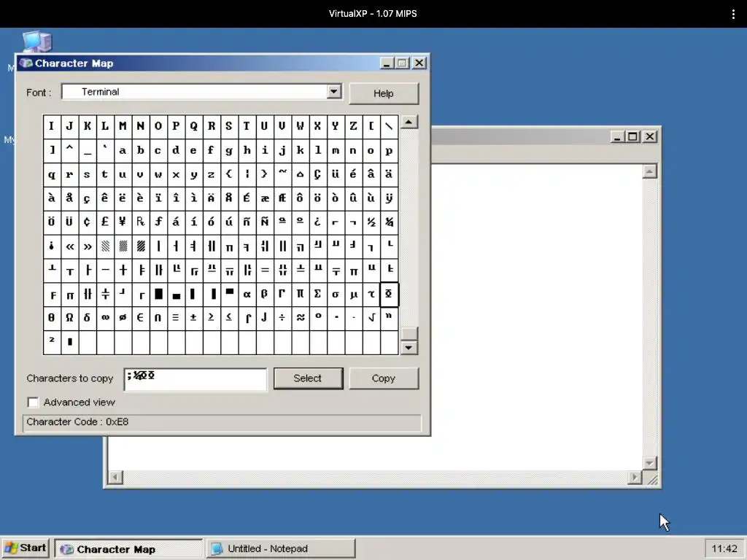Click the Help button
Image resolution: width=747 pixels, height=560 pixels.
(384, 93)
